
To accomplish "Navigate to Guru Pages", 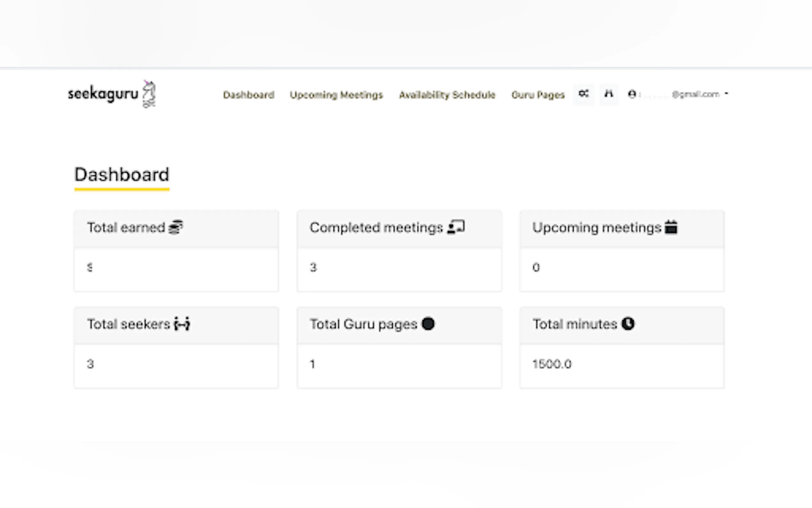I will click(538, 95).
